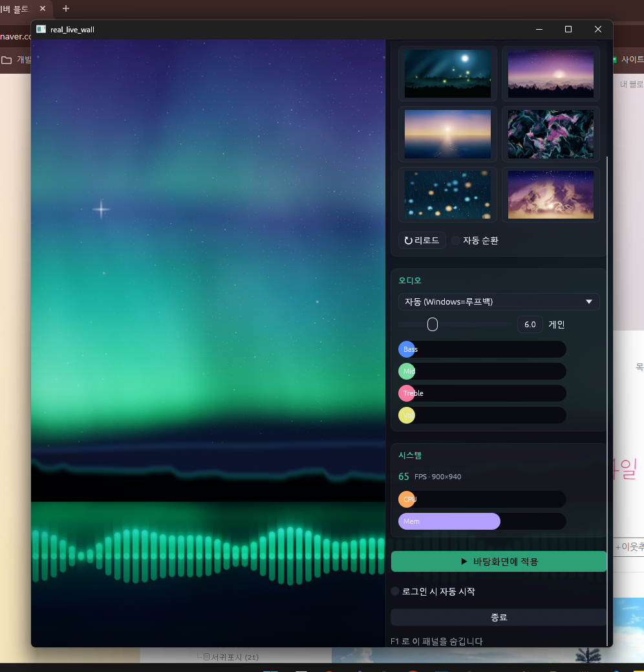
Task: Open the audio source dropdown 자동 (Windows=루프백)
Action: 499,301
